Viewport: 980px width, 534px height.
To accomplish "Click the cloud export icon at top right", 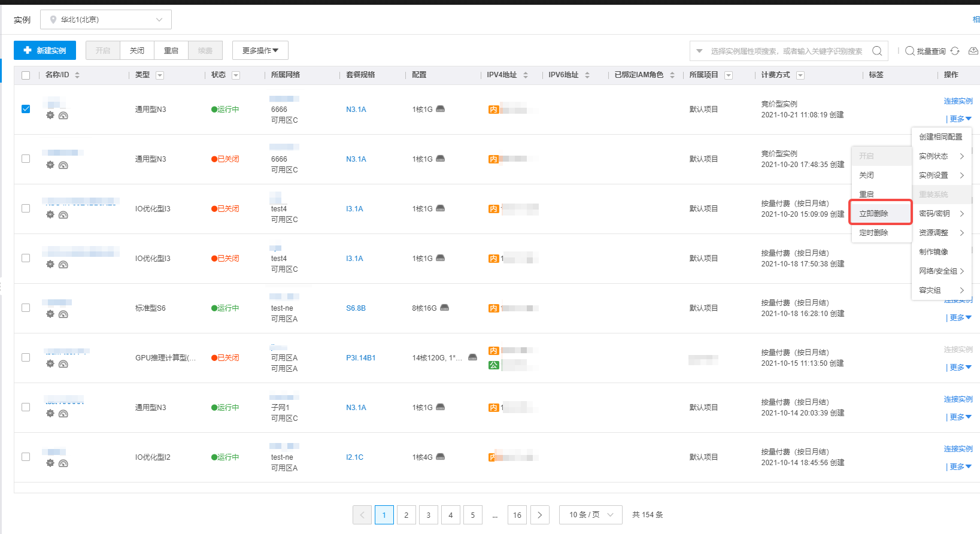I will 973,51.
